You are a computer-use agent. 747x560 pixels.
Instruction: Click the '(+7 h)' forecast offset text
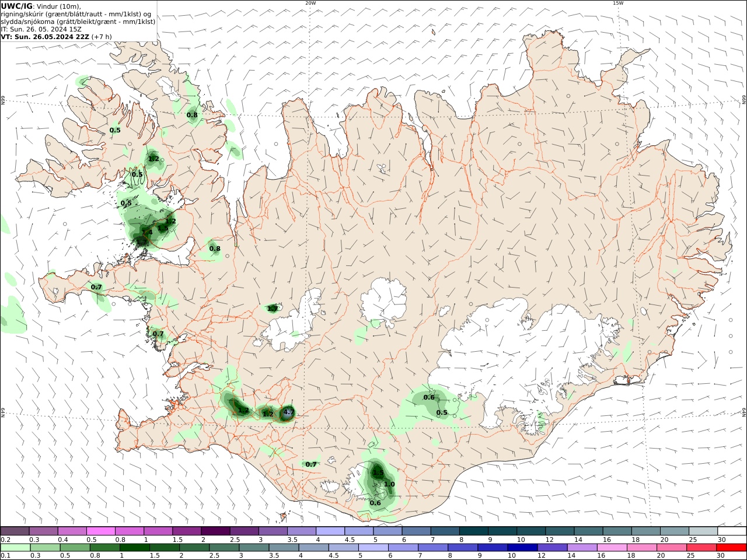point(102,36)
